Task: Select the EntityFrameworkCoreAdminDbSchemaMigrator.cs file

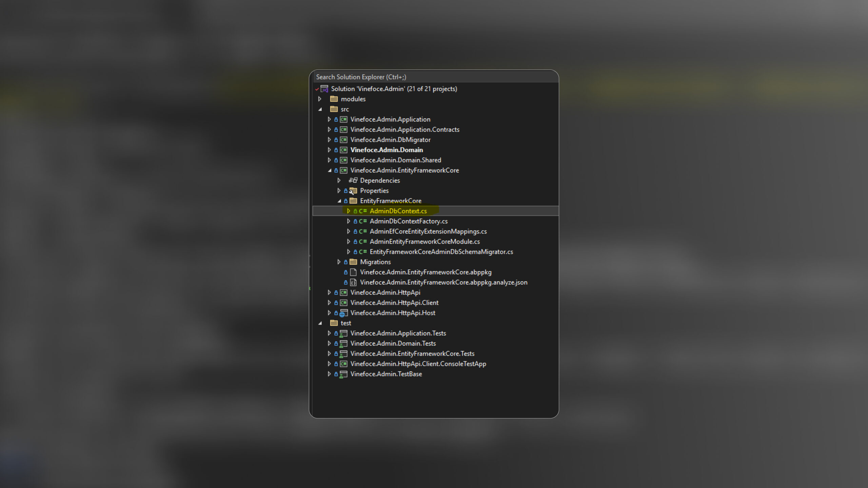Action: 441,251
